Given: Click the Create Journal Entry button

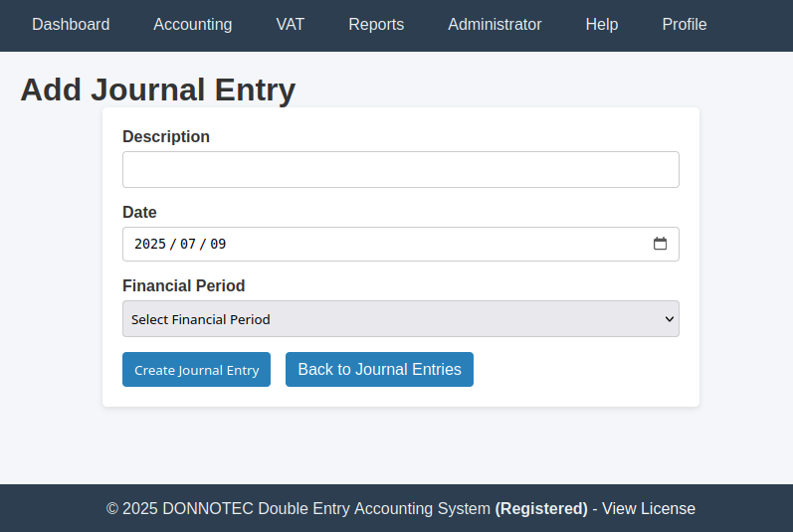Looking at the screenshot, I should (196, 369).
